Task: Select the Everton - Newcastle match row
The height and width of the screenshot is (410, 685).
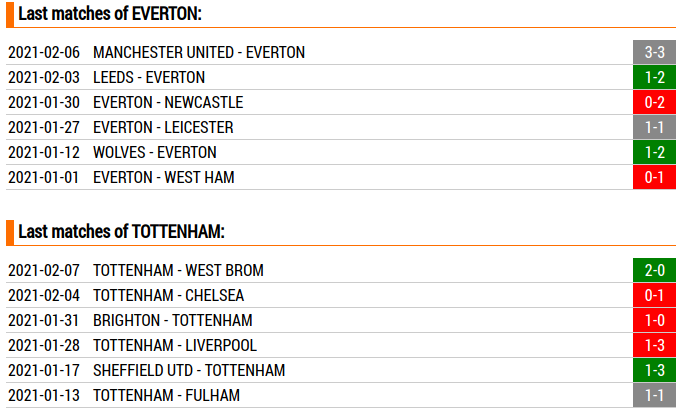Action: click(167, 102)
